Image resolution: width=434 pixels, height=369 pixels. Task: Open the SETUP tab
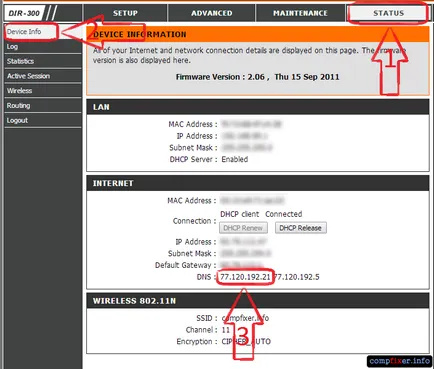pos(125,13)
